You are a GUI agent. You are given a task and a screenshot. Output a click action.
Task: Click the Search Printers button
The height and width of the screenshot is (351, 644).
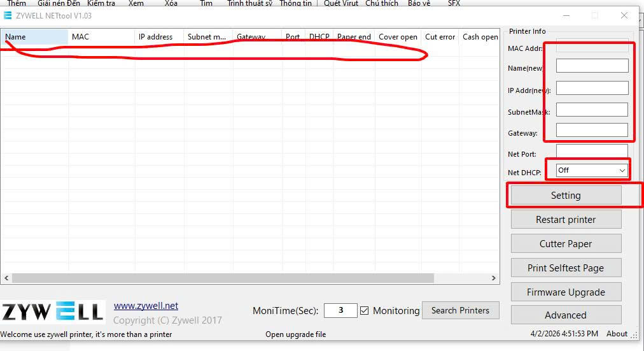[460, 311]
